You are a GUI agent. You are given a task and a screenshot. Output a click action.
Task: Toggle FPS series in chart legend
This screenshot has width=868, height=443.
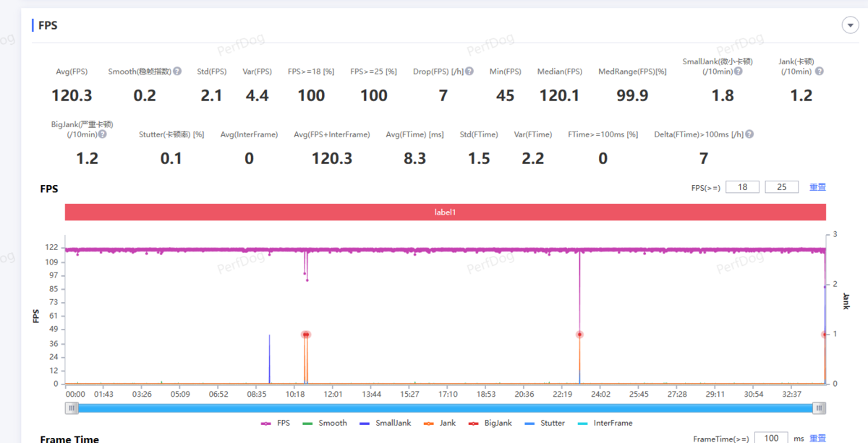click(x=276, y=423)
